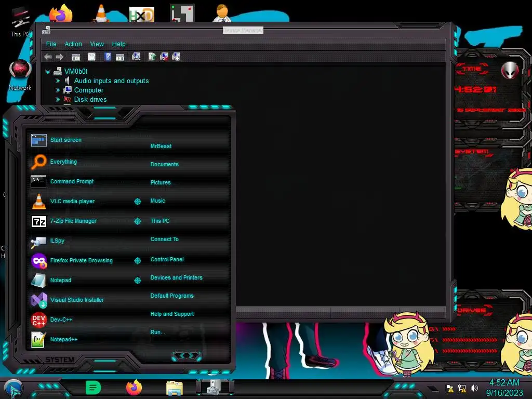532x399 pixels.
Task: Open VLC media player jump list arrow
Action: 137,201
